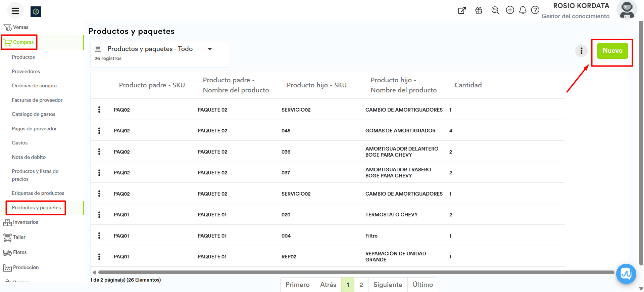644x292 pixels.
Task: Open the hamburger navigation menu
Action: tap(15, 11)
